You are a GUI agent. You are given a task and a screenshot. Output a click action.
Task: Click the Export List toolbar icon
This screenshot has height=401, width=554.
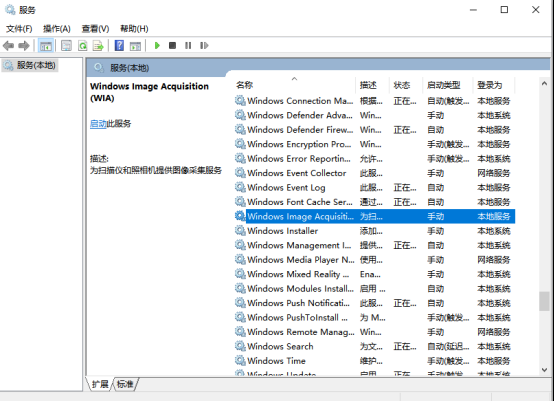point(98,46)
